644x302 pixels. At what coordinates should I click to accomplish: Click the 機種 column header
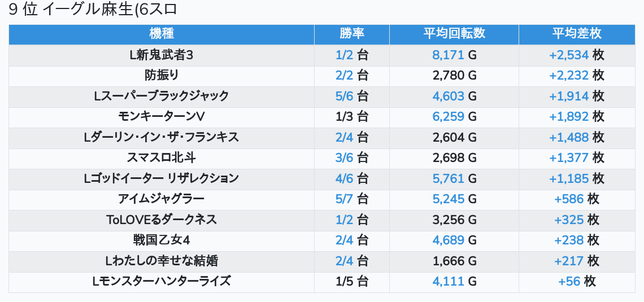click(x=162, y=34)
